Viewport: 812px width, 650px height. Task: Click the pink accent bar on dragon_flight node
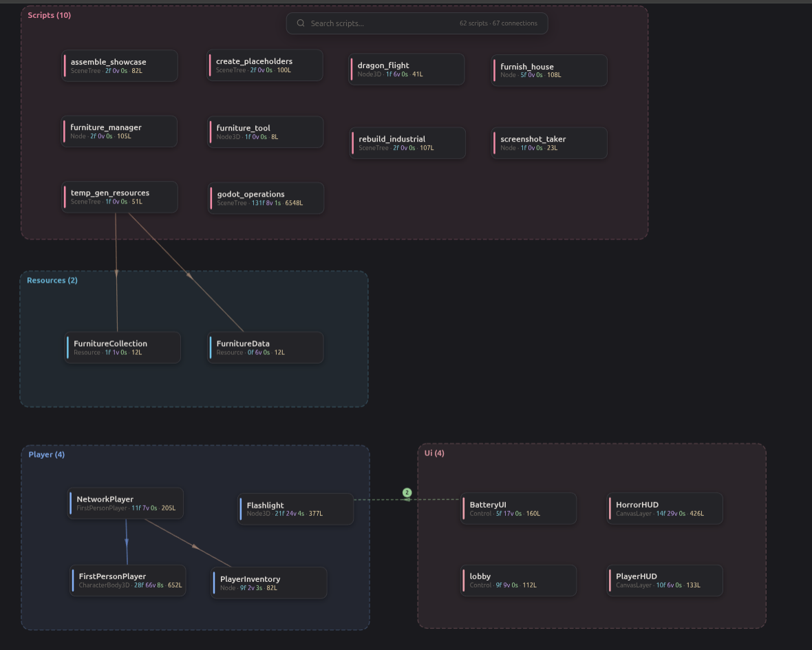351,69
